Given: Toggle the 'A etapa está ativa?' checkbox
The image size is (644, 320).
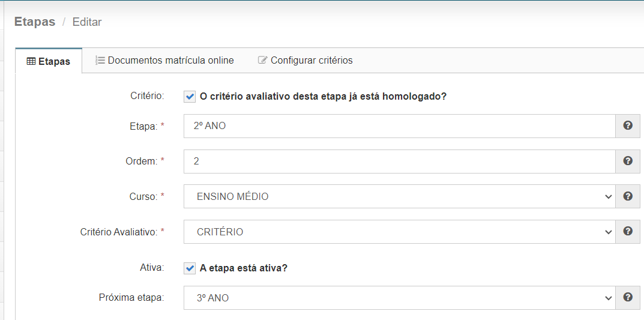Looking at the screenshot, I should tap(190, 268).
